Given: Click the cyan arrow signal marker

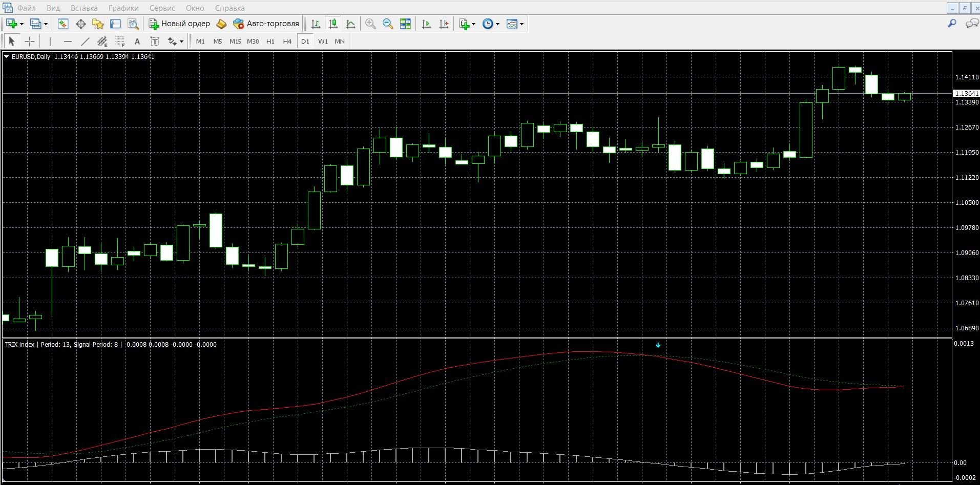Looking at the screenshot, I should (x=658, y=345).
